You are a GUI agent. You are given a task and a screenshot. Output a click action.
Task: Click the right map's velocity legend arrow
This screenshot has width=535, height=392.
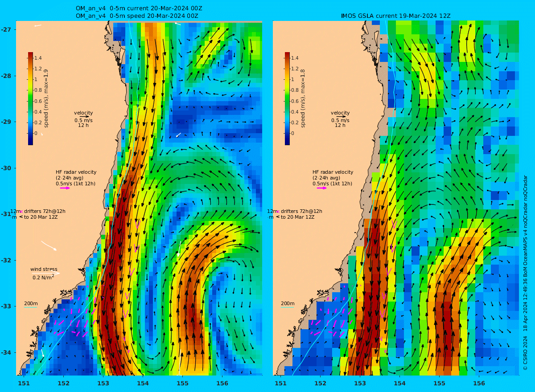coord(341,117)
